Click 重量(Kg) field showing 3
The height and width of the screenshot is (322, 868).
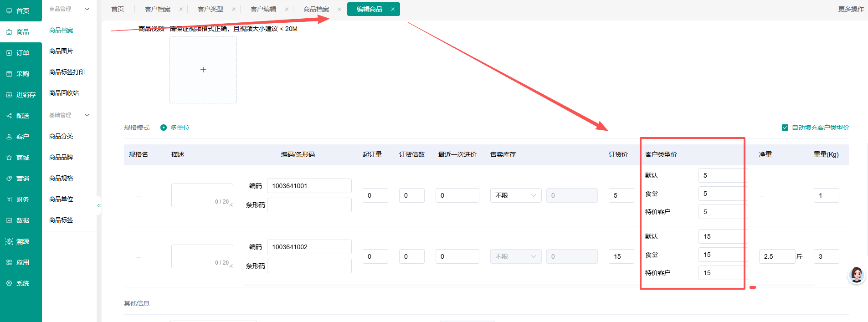pyautogui.click(x=827, y=256)
